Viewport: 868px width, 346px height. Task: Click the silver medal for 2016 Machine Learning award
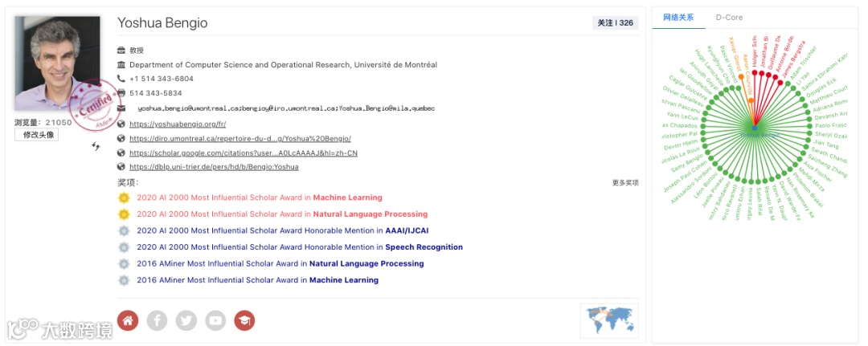[x=124, y=281]
